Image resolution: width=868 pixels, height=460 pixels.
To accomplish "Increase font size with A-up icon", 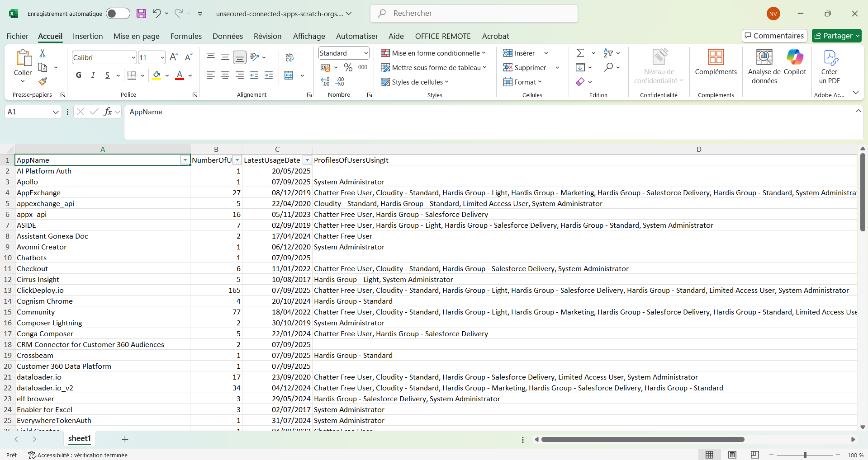I will point(174,57).
